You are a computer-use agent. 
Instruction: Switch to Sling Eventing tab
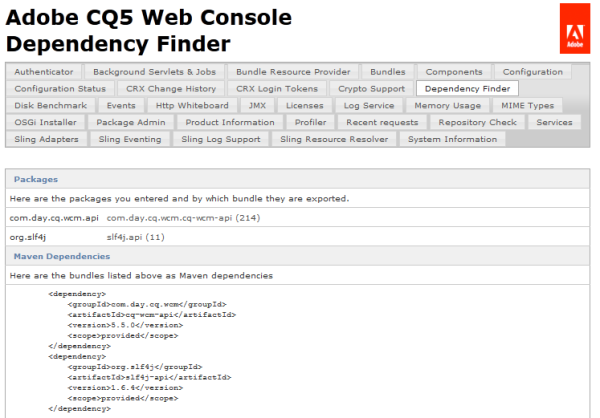130,139
